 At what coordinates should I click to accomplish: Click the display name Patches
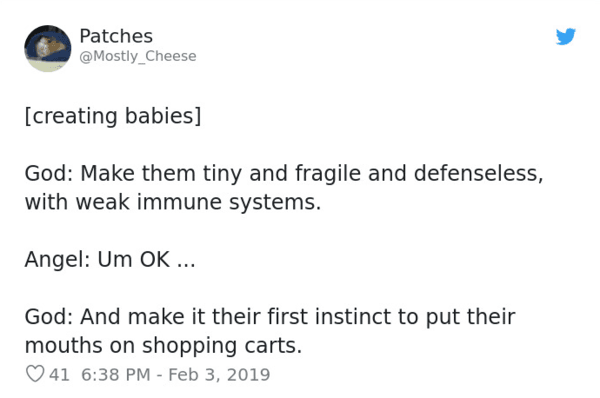(x=116, y=36)
